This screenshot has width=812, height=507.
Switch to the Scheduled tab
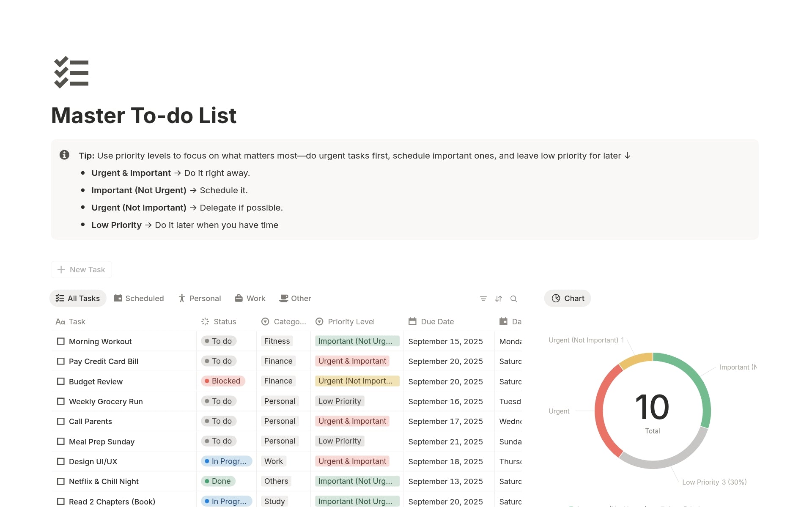tap(139, 298)
